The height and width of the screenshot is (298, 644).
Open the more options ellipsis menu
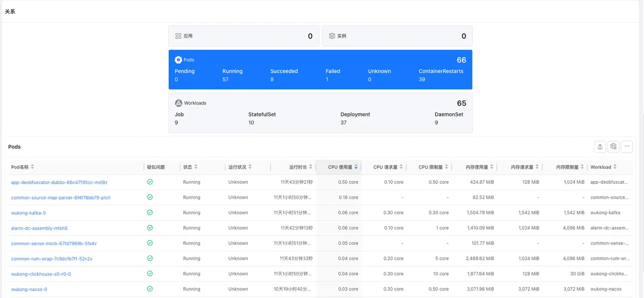coord(627,146)
